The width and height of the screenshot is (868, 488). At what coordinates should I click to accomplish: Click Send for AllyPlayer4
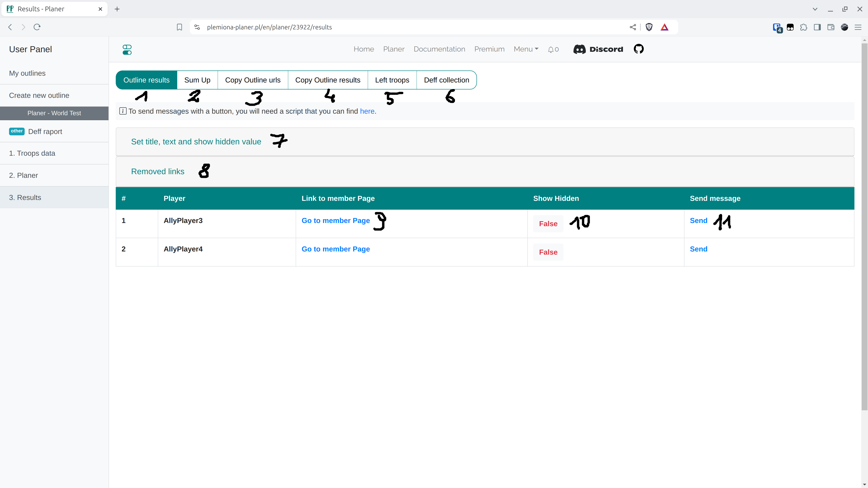tap(698, 249)
